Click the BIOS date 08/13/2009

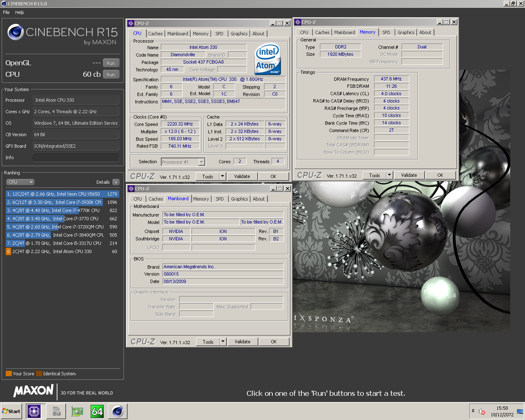click(x=223, y=281)
